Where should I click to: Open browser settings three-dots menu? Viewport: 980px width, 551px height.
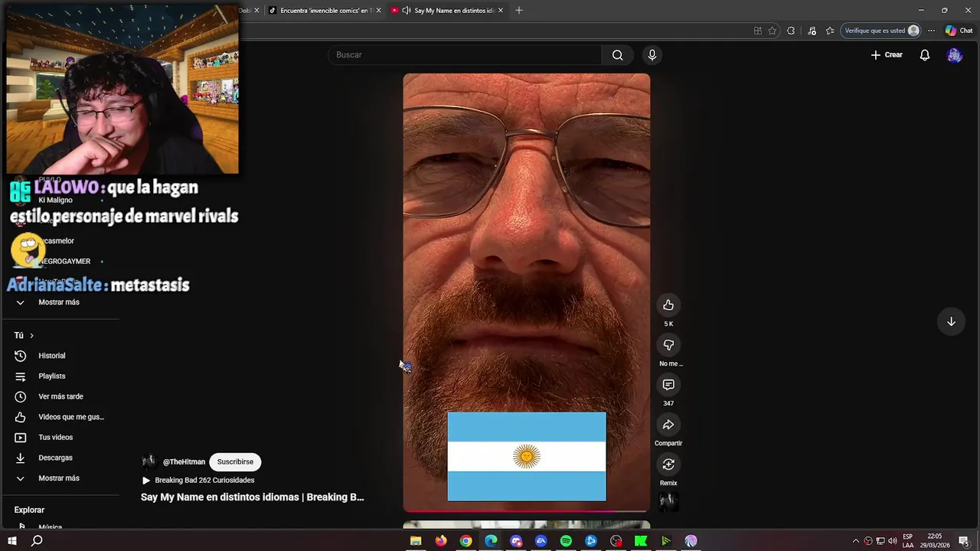[931, 31]
